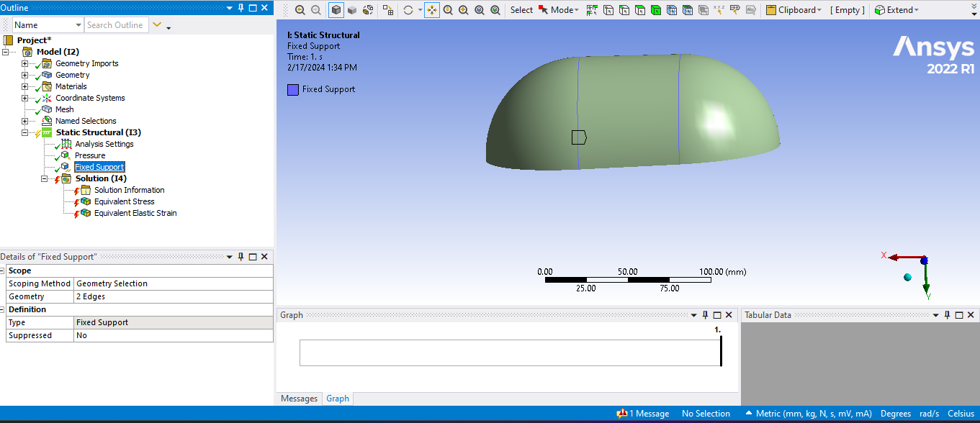The width and height of the screenshot is (980, 423).
Task: Open Outline panel window position dropdown arrow
Action: point(230,8)
